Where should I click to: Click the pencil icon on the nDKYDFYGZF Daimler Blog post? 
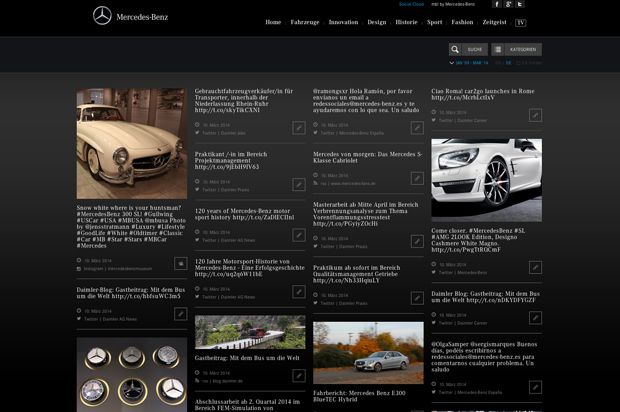tap(535, 318)
